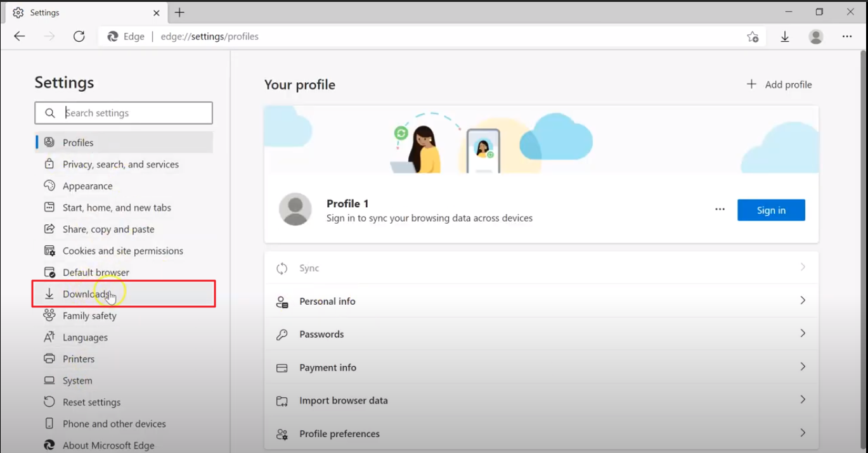The height and width of the screenshot is (453, 868).
Task: Add this page to favorites star icon
Action: tap(753, 37)
